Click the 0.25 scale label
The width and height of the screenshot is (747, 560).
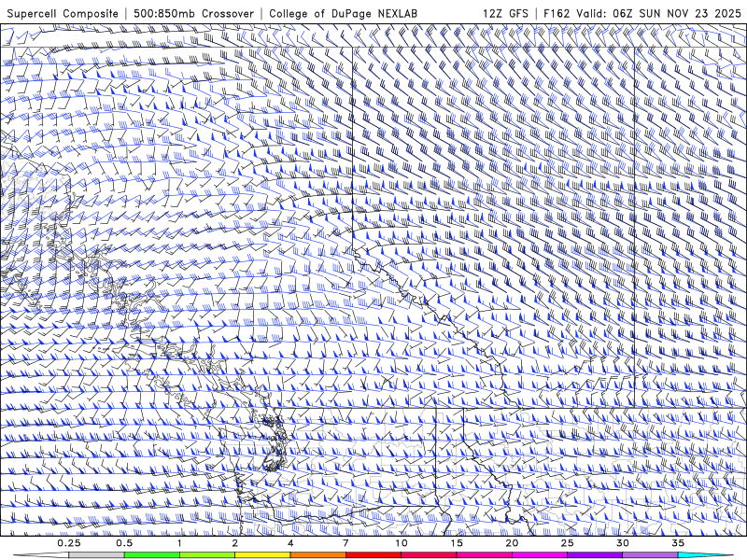pos(69,543)
